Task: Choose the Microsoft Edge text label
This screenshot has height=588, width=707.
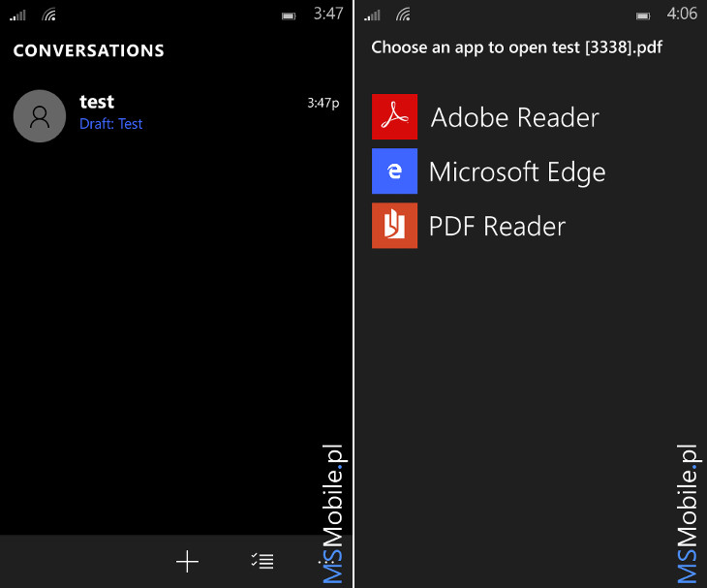Action: pyautogui.click(x=517, y=172)
